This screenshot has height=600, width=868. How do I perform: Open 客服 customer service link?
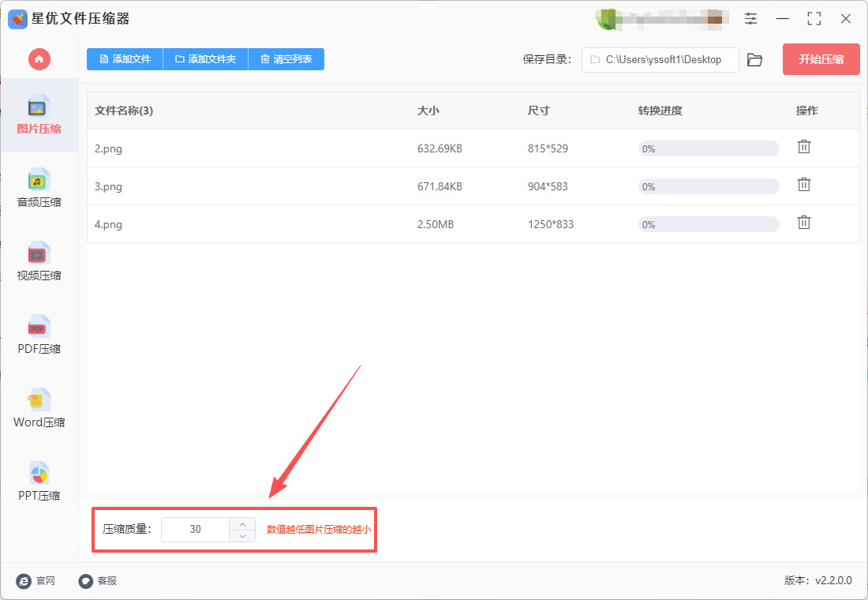98,580
